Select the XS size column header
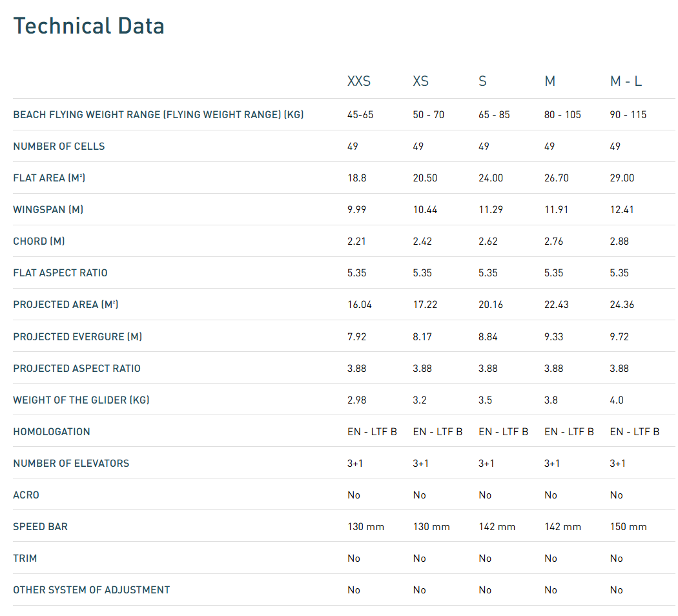 [x=420, y=81]
